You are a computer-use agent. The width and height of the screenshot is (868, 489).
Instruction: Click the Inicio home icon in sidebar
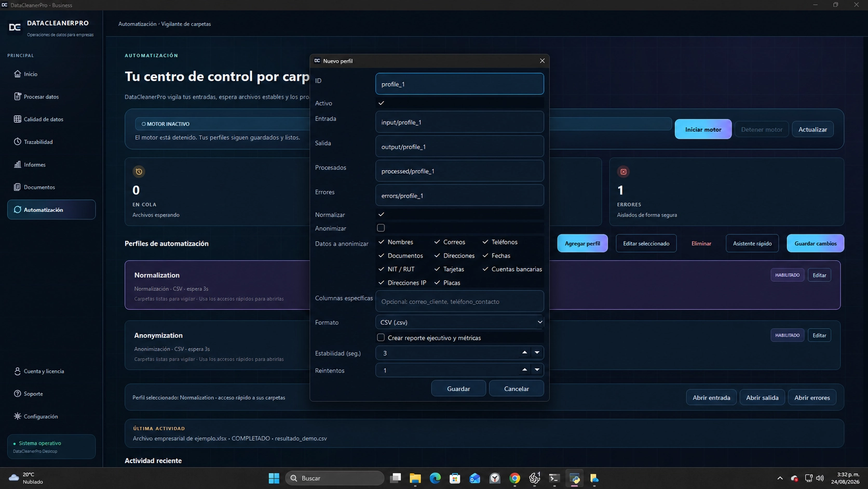(x=18, y=74)
